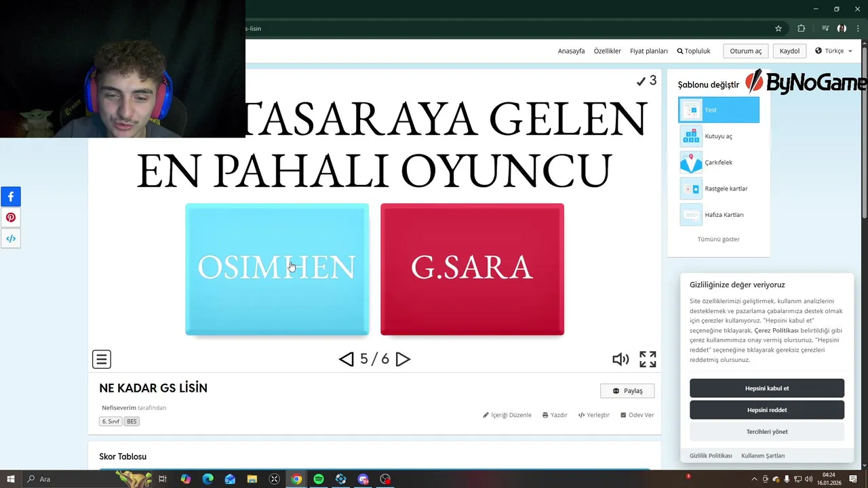Click the Yazdır print link
The width and height of the screenshot is (868, 488).
pyautogui.click(x=555, y=415)
